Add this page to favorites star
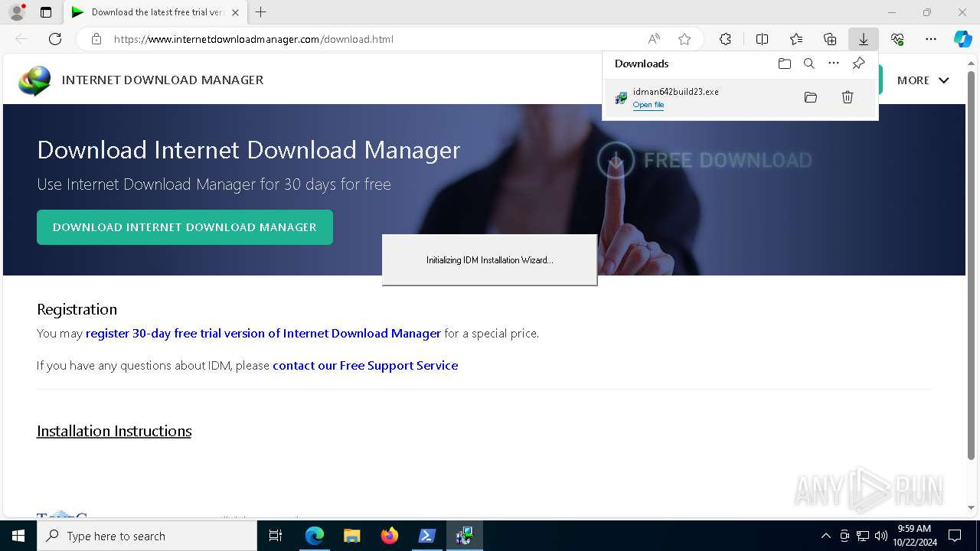Image resolution: width=980 pixels, height=551 pixels. point(684,39)
